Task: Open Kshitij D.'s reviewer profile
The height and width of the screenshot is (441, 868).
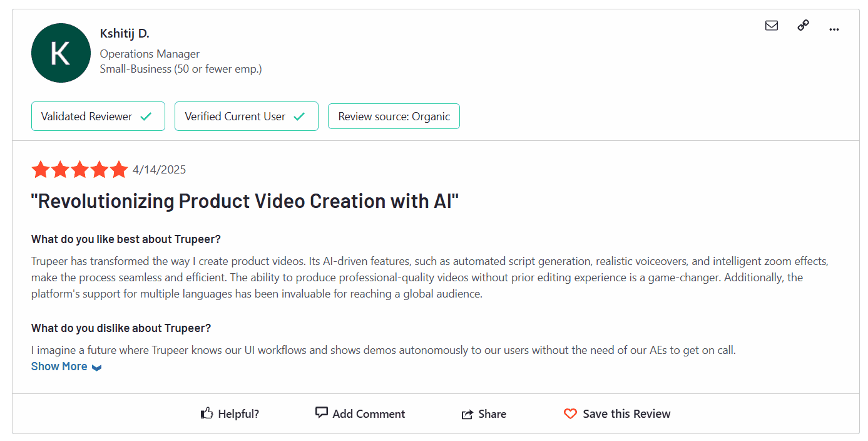Action: [124, 33]
